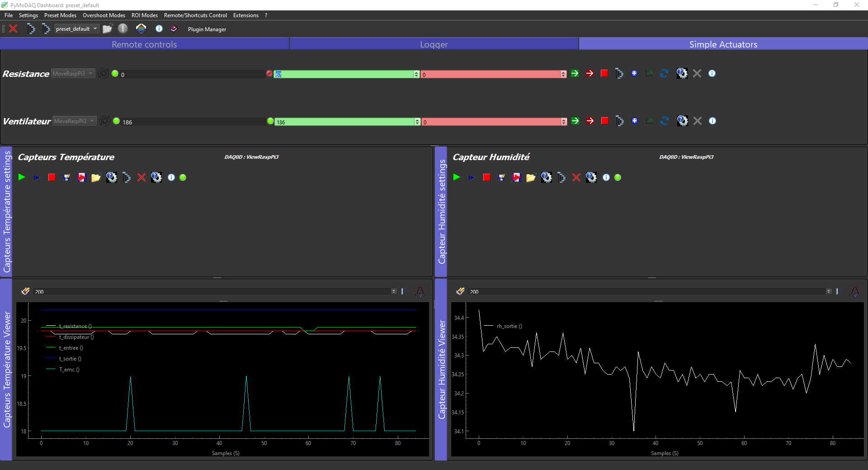Screen dimensions: 868x470
Task: Open the preset_default dropdown
Action: point(76,28)
